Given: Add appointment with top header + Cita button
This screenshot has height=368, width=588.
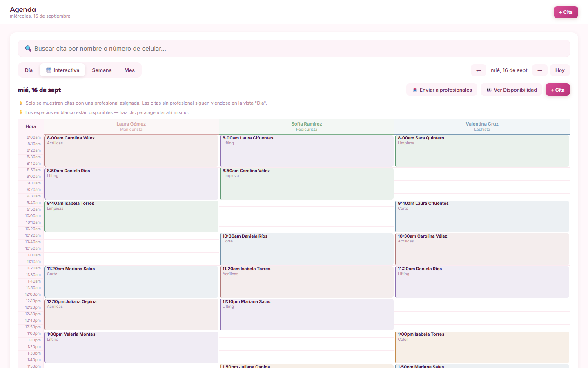Looking at the screenshot, I should click(566, 12).
